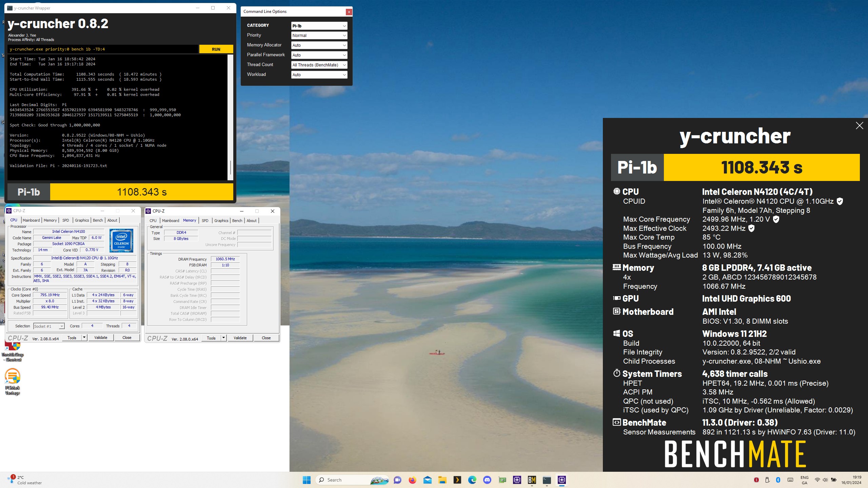Click the ENG GA language indicator

point(804,480)
